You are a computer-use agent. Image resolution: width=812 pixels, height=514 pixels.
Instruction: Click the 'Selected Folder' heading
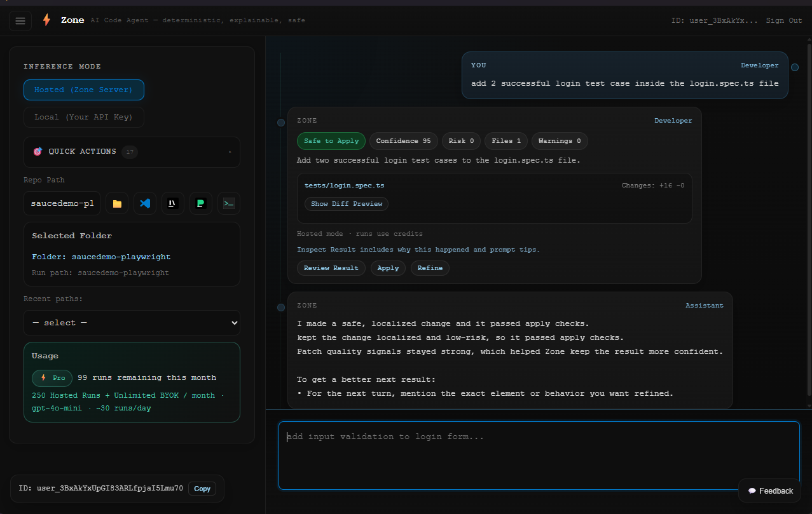[x=72, y=236]
